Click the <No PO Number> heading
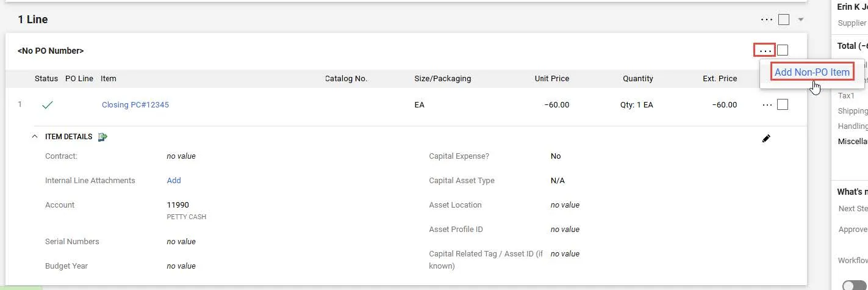Viewport: 868px width, 290px height. tap(51, 51)
